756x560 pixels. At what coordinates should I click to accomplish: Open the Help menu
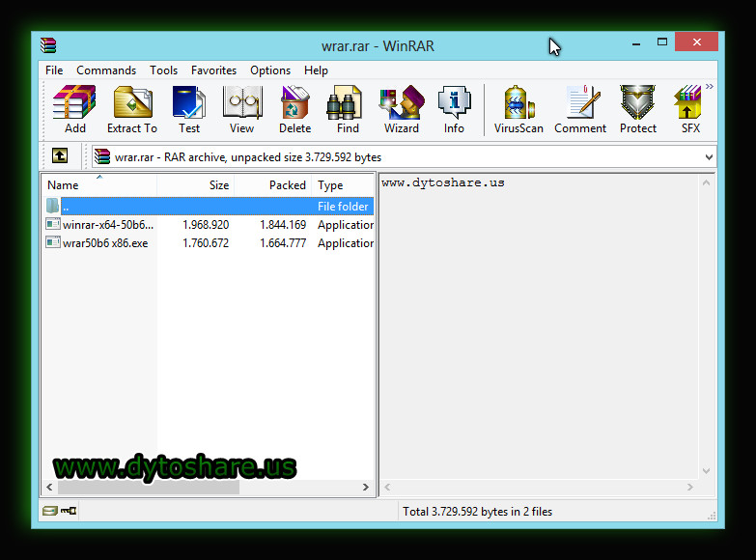coord(316,70)
